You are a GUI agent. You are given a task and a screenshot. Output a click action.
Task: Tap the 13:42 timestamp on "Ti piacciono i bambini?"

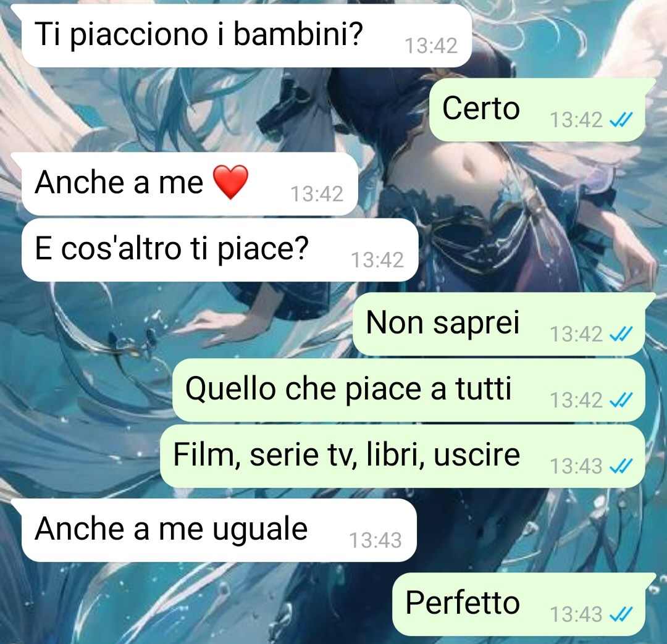tap(431, 46)
